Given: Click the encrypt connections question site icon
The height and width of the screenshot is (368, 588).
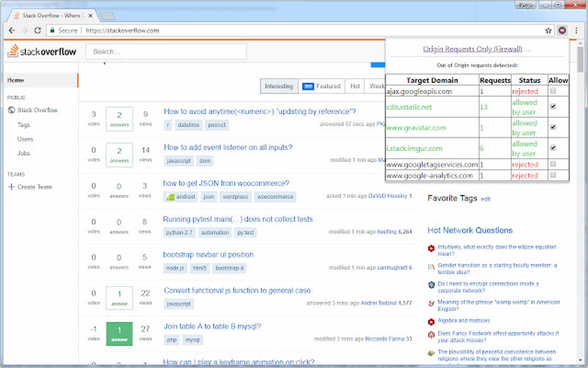Looking at the screenshot, I should coord(431,285).
